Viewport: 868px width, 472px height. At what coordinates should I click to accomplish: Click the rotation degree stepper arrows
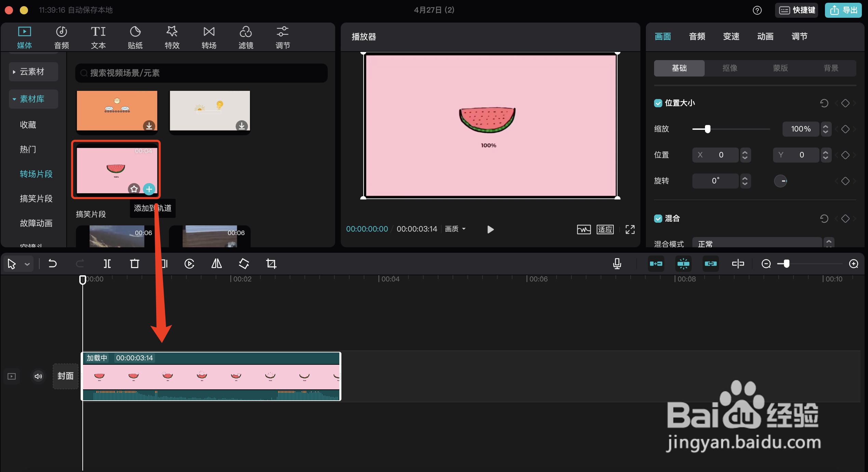745,181
